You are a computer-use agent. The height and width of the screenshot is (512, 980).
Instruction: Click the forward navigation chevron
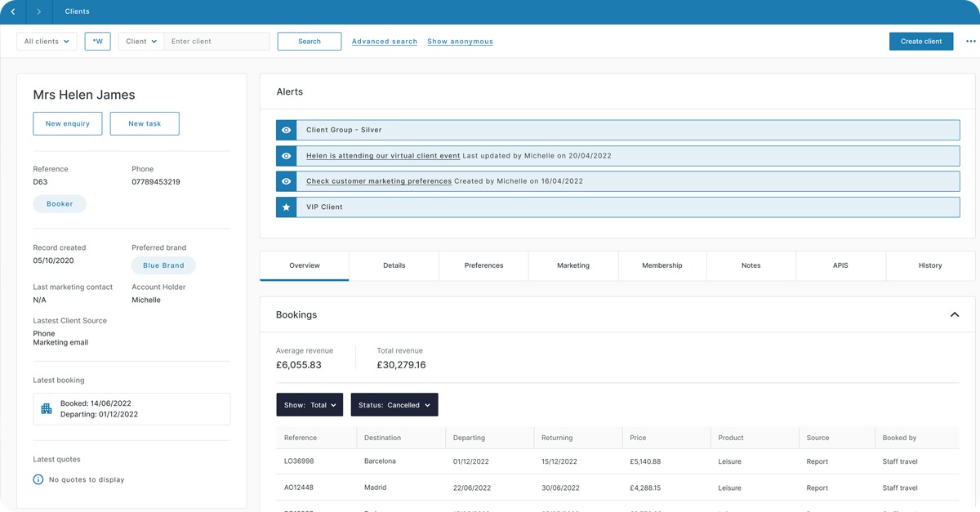coord(38,11)
